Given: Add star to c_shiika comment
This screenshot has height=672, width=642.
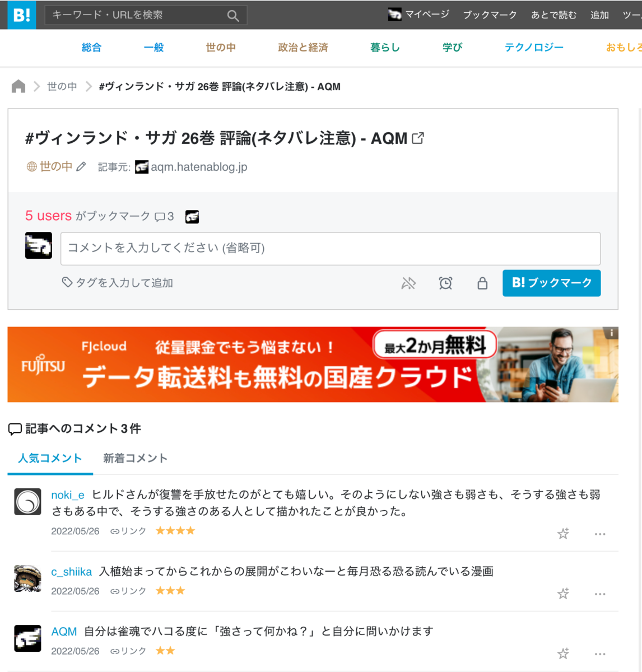Looking at the screenshot, I should (x=563, y=594).
